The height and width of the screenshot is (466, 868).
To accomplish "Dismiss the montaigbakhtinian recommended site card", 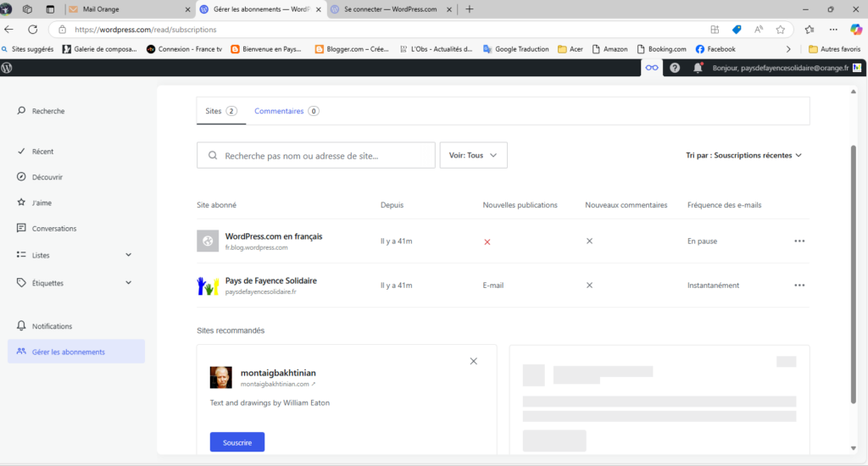I will [473, 362].
